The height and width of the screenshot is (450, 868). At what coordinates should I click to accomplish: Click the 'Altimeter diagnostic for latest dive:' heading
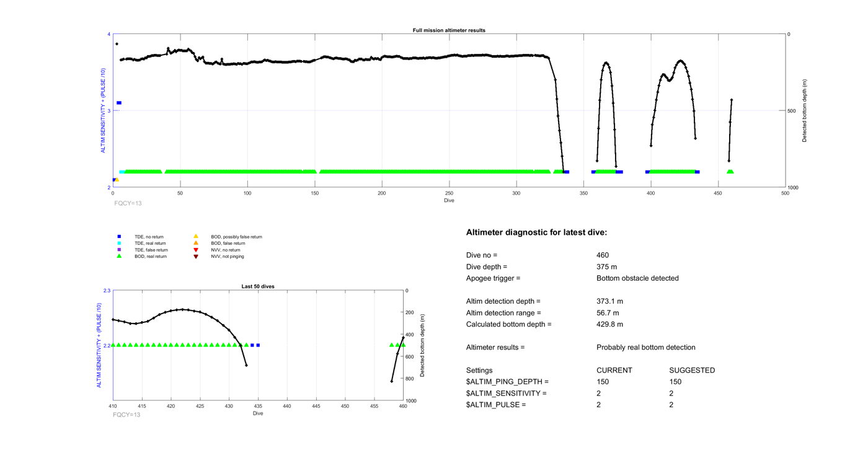click(x=536, y=232)
